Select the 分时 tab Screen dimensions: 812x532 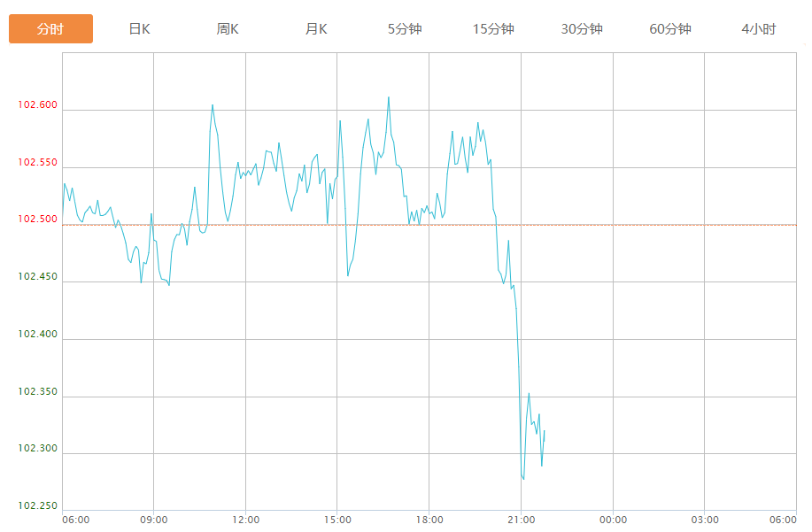pos(50,29)
